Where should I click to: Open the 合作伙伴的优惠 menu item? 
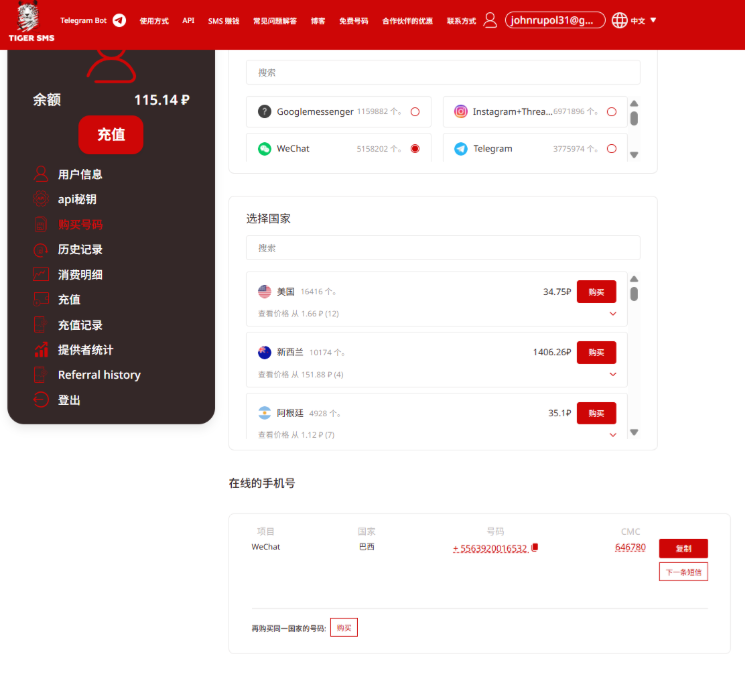coord(407,21)
